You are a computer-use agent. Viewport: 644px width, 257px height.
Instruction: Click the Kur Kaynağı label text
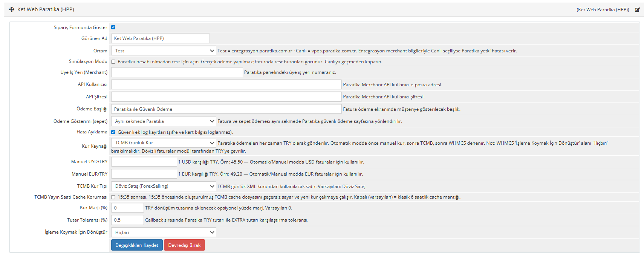(x=95, y=146)
